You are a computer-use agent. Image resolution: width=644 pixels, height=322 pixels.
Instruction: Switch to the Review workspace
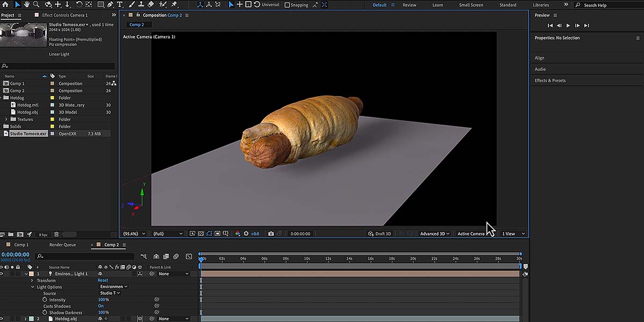pyautogui.click(x=409, y=5)
